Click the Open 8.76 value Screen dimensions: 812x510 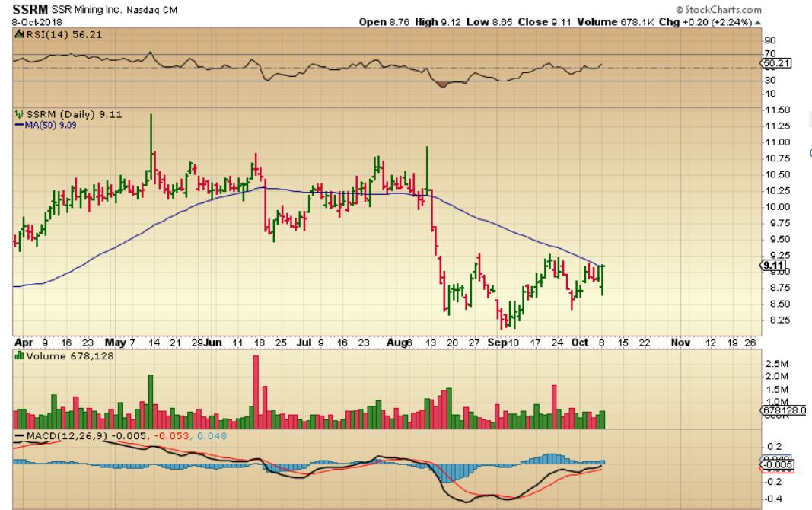tap(384, 22)
